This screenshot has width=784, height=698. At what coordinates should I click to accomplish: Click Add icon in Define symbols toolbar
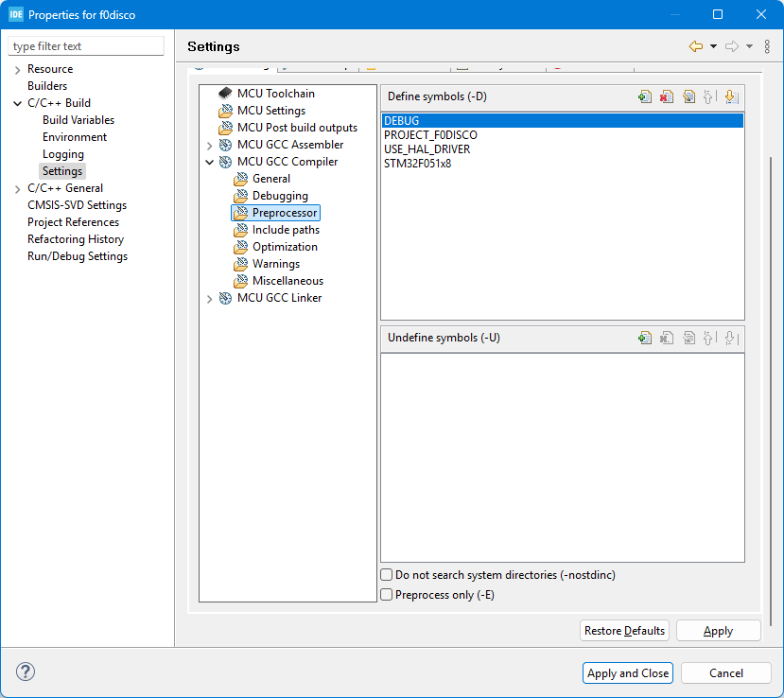click(x=645, y=96)
